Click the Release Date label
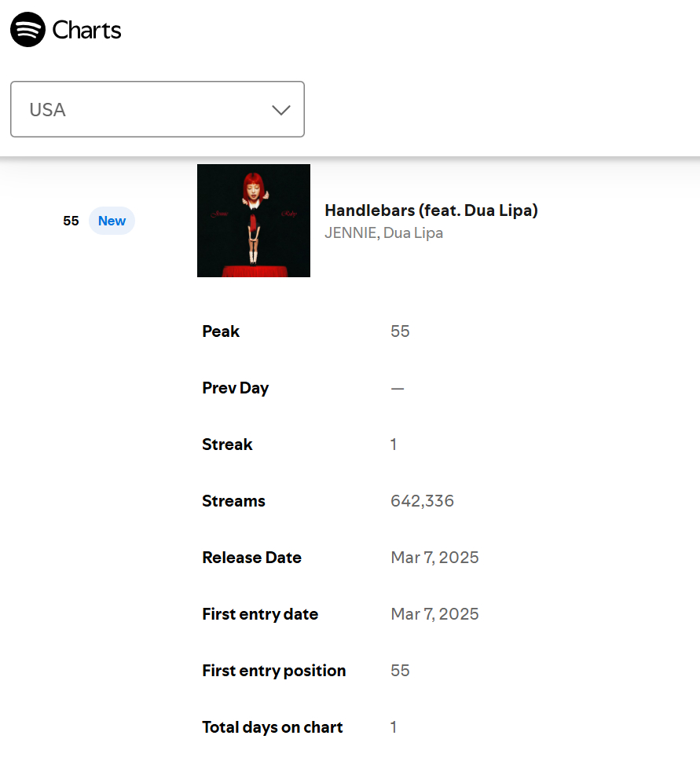 coord(251,558)
